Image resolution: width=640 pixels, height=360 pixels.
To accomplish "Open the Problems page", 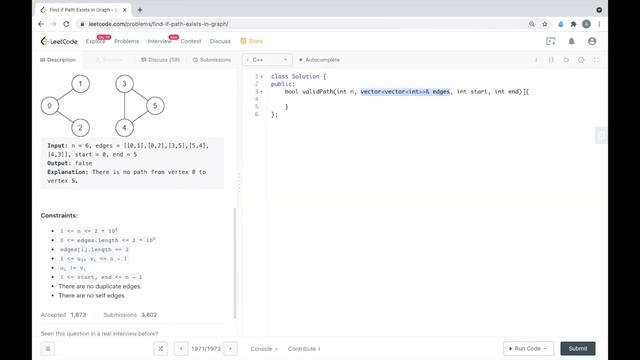I will coord(127,41).
